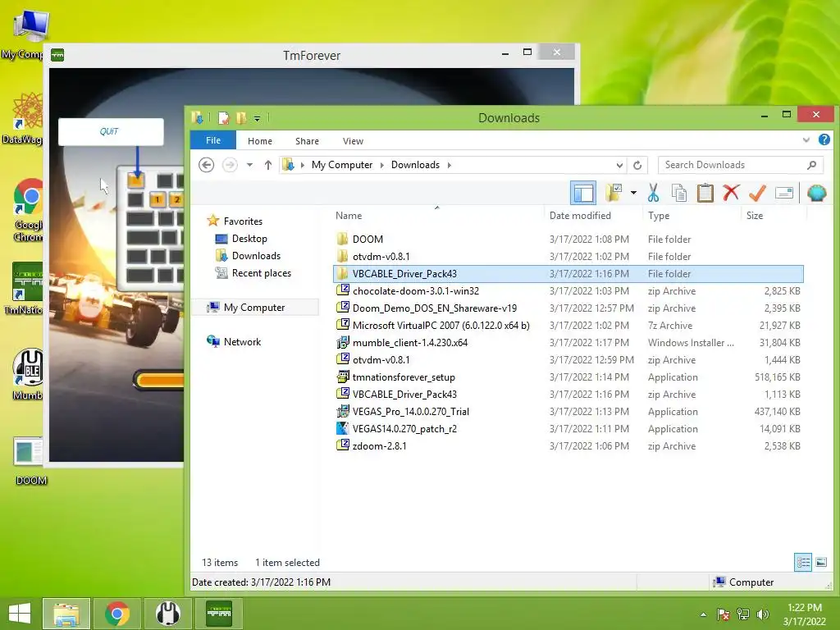840x630 pixels.
Task: Switch to Details view in status bar
Action: (803, 562)
